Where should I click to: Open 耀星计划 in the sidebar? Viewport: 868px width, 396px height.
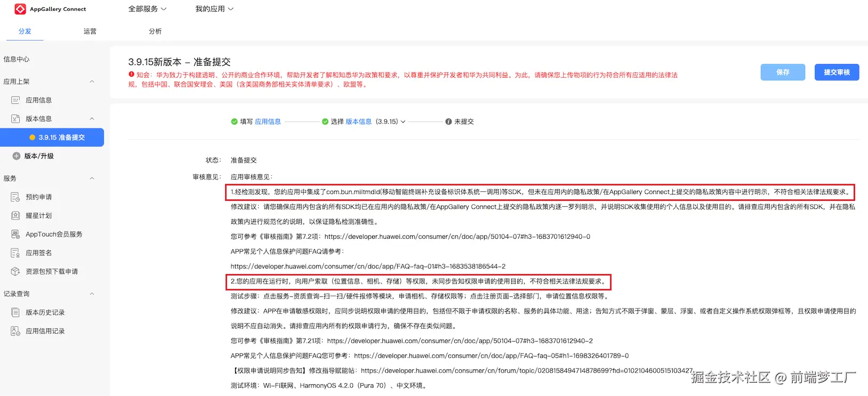(x=39, y=216)
